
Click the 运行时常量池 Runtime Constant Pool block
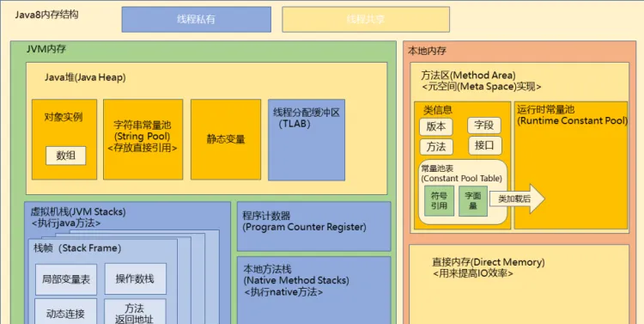(x=571, y=165)
